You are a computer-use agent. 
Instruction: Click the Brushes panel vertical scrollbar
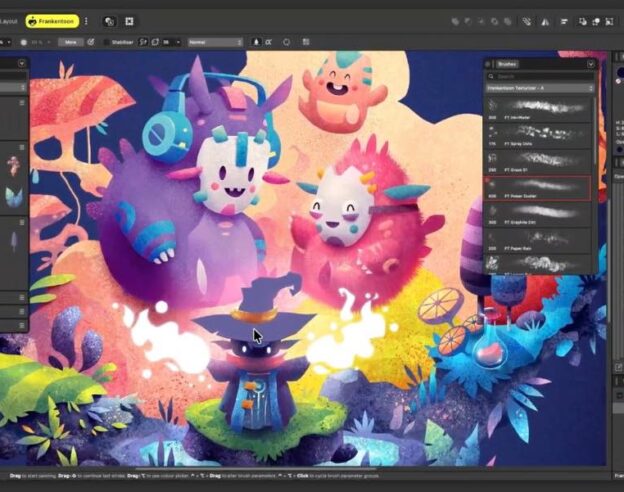tap(595, 129)
